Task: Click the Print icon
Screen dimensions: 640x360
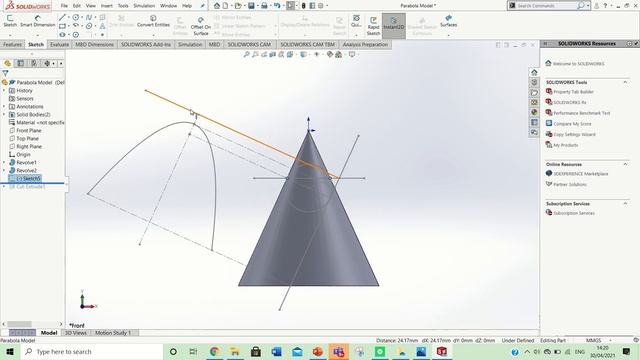Action: [x=264, y=6]
